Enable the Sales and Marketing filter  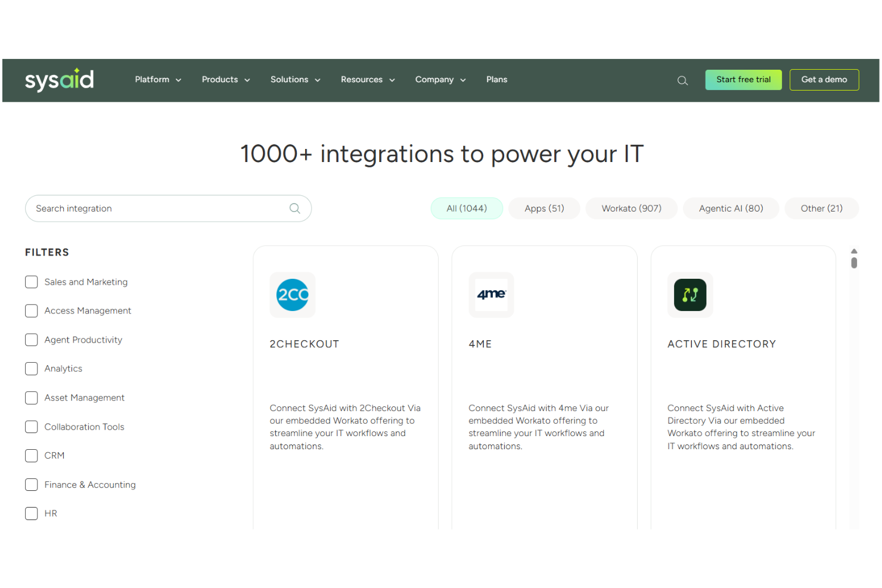tap(31, 282)
